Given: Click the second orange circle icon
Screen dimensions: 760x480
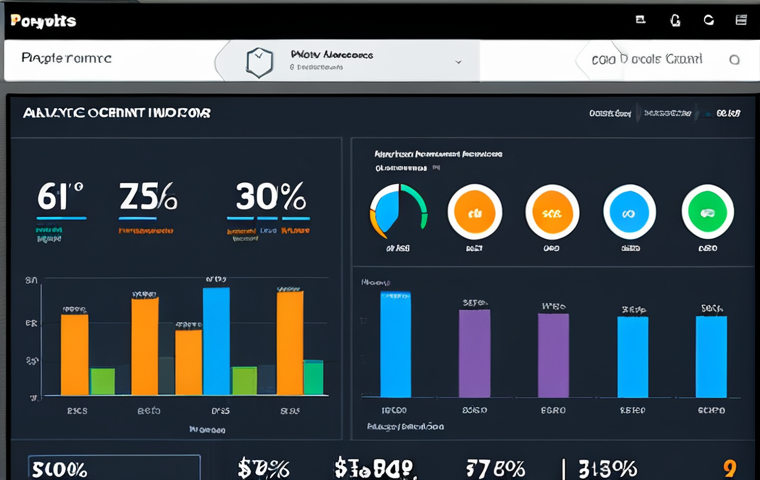Looking at the screenshot, I should [552, 212].
